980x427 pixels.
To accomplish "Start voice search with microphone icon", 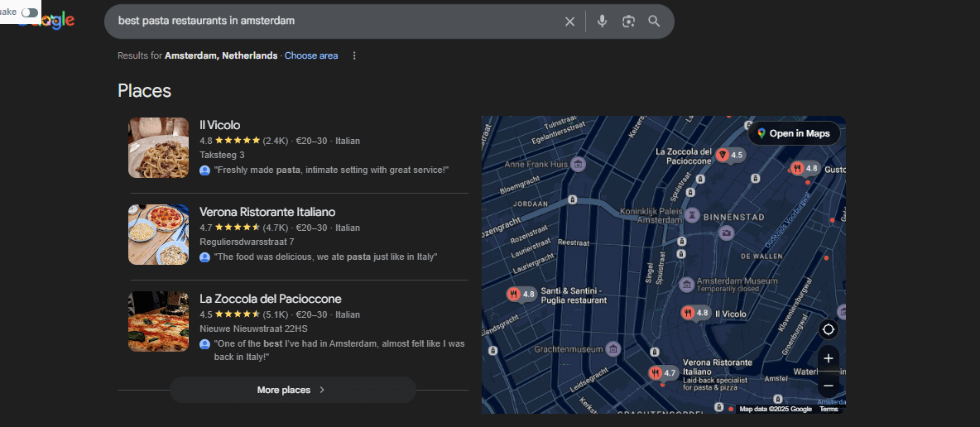I will (x=602, y=22).
